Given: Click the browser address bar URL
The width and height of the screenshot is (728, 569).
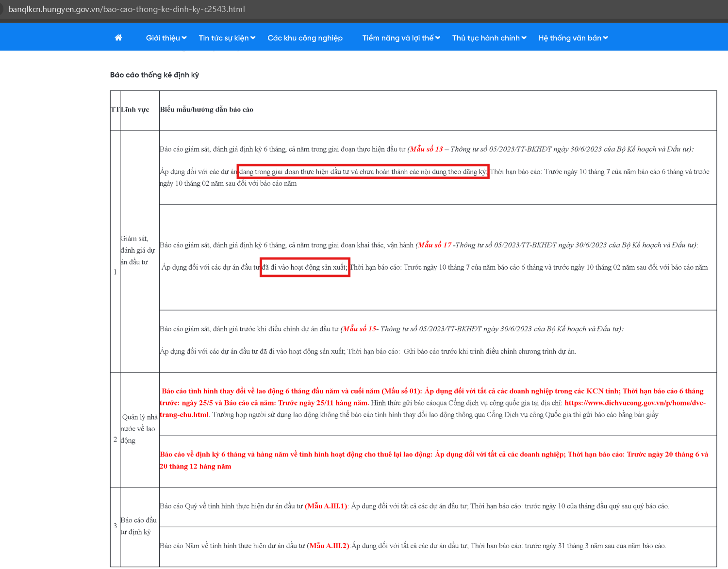Looking at the screenshot, I should click(127, 9).
